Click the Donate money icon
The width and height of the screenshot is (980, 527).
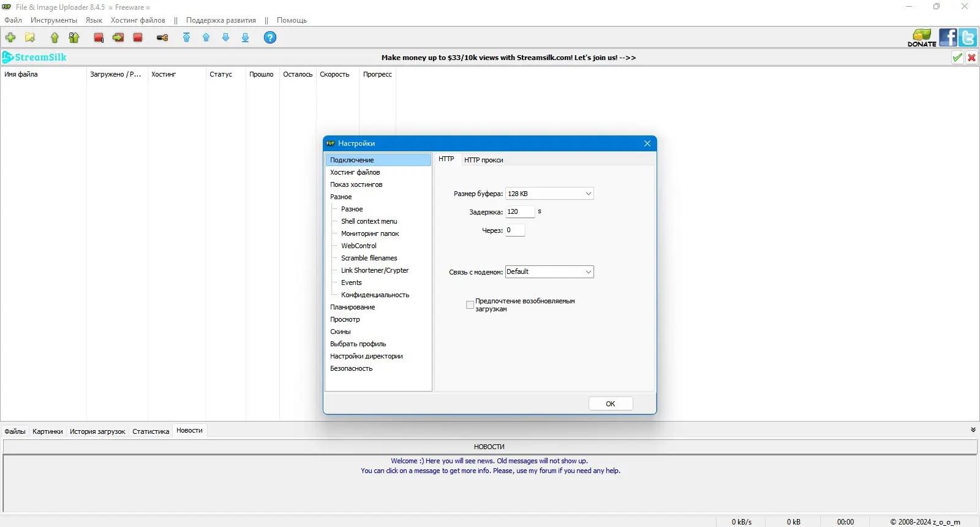pyautogui.click(x=922, y=37)
